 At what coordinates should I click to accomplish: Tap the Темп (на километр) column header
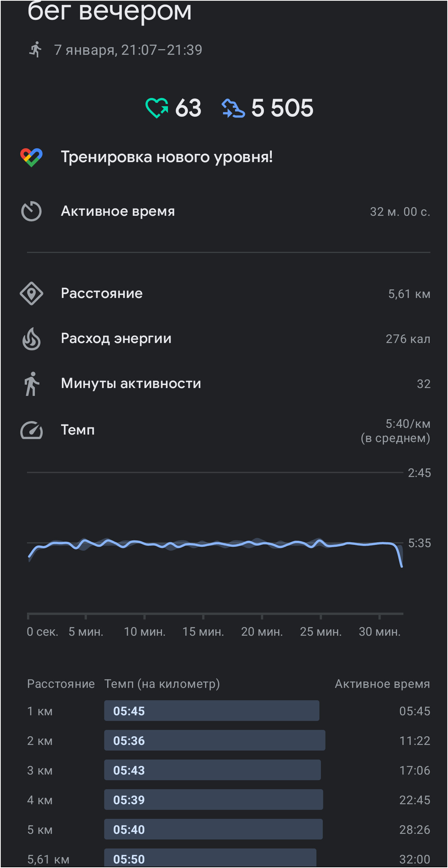click(x=162, y=684)
